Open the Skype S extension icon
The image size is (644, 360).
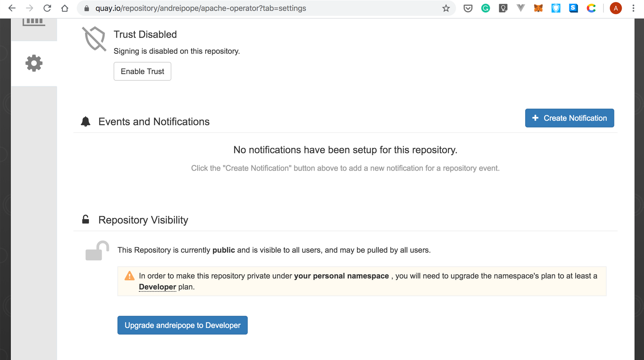point(573,8)
